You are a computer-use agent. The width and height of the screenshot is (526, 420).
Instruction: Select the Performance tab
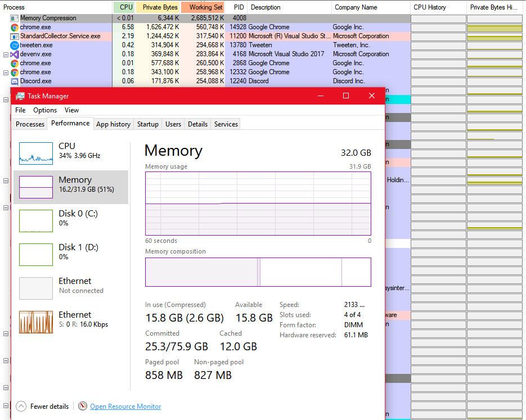click(70, 123)
